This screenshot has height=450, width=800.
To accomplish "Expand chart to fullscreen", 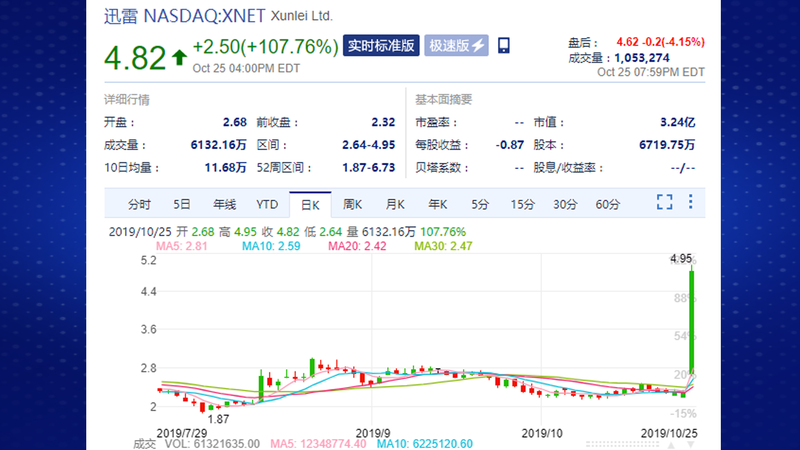I will click(664, 202).
